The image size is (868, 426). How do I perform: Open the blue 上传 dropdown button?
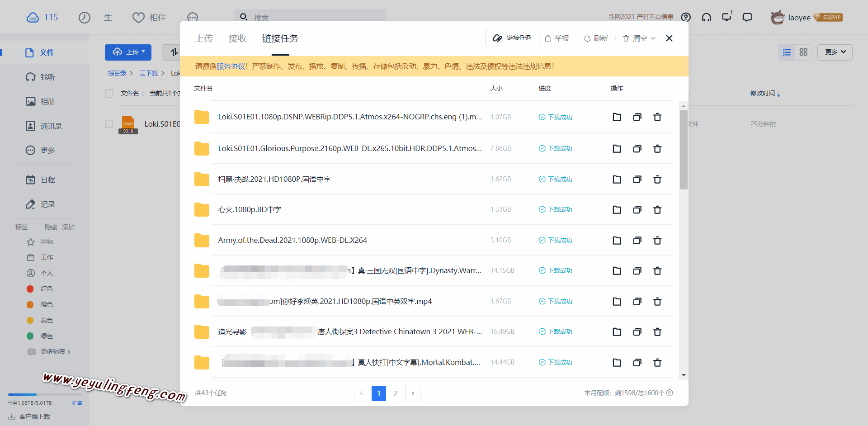coord(128,52)
